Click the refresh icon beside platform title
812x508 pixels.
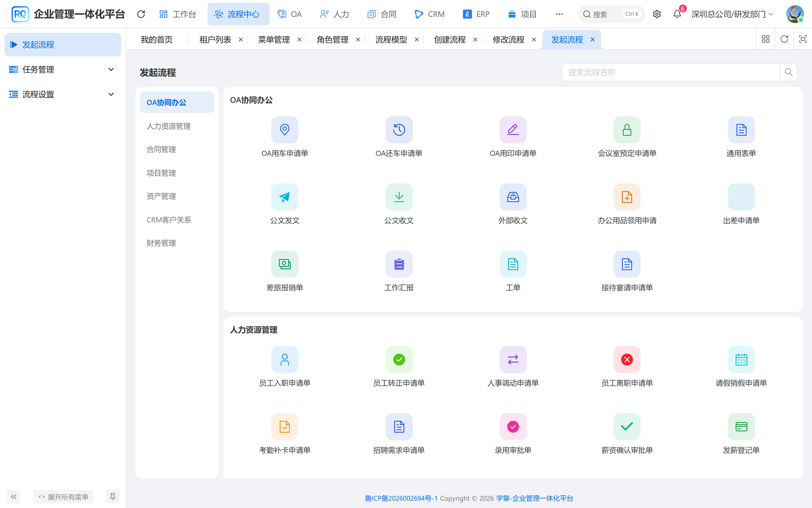coord(141,14)
